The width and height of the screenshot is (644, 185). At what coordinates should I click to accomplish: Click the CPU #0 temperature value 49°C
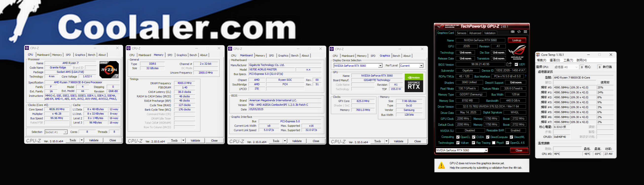[x=568, y=154]
